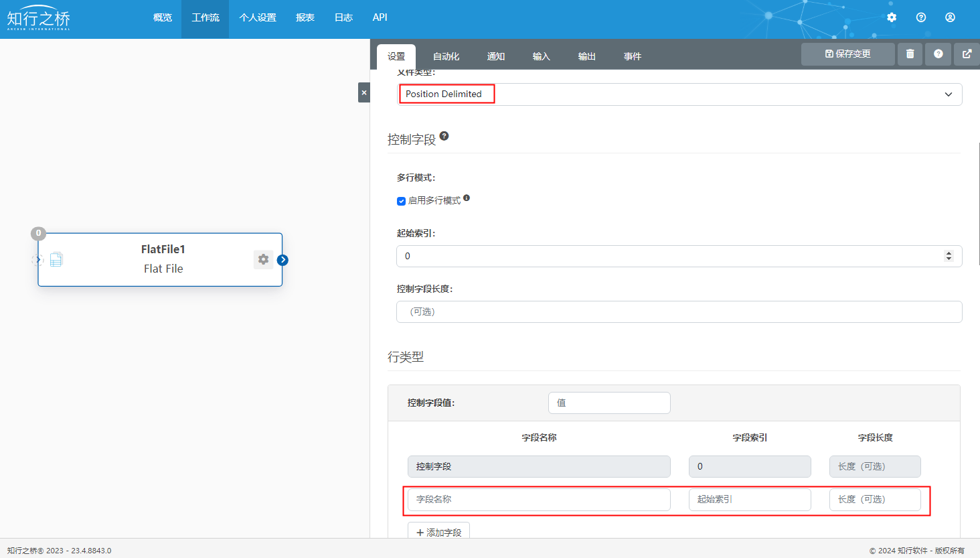Click the 控制字段值 value input box
The height and width of the screenshot is (558, 980).
coord(608,403)
